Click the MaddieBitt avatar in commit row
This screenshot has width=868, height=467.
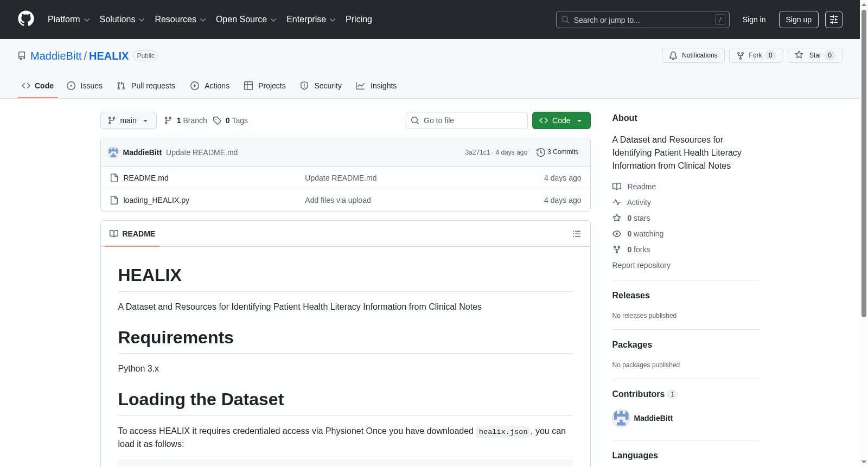tap(113, 152)
